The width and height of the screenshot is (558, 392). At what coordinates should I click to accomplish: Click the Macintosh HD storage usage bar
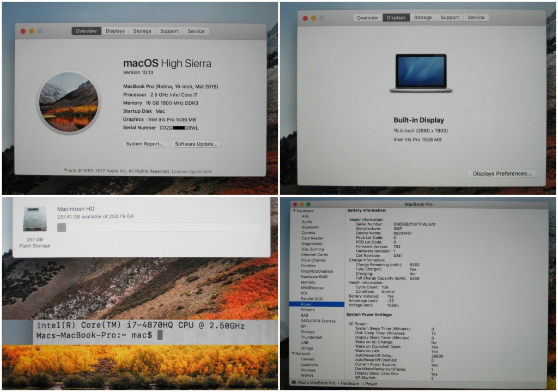(x=159, y=227)
